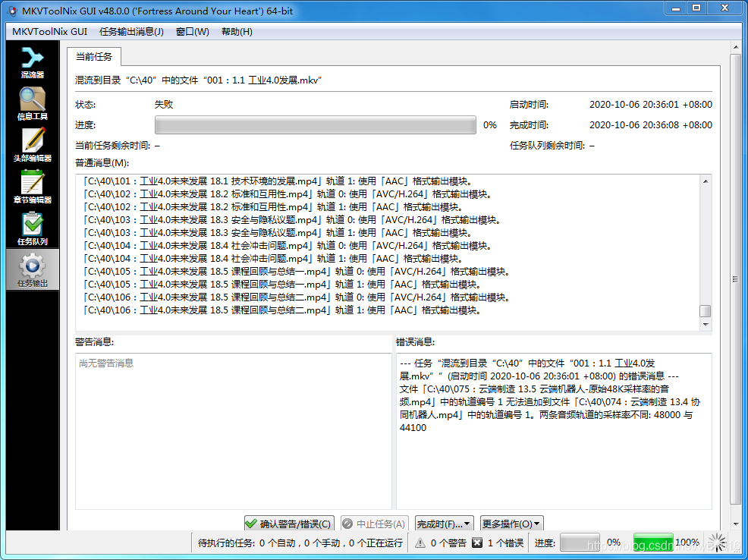Open the 任务输出消息(J) menu

point(131,31)
